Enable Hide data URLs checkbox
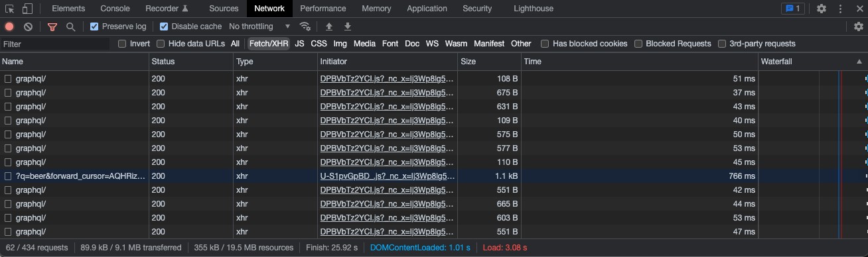Image resolution: width=868 pixels, height=257 pixels. 161,44
